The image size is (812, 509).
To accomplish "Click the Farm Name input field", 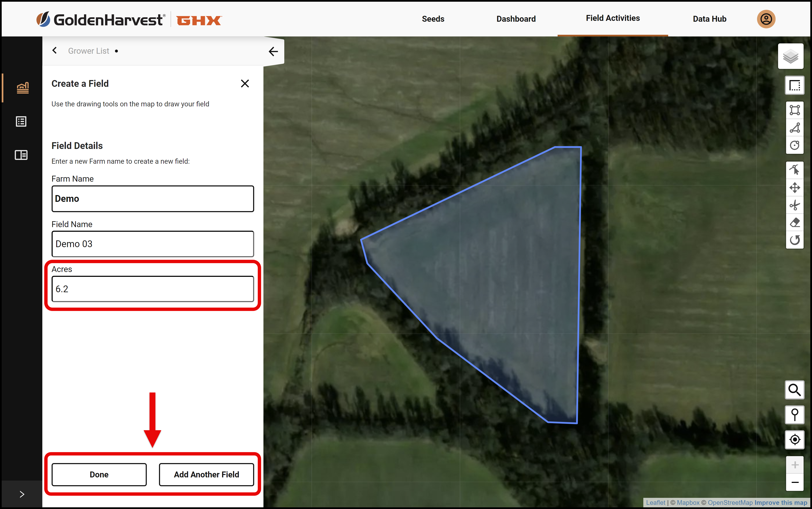I will coord(153,199).
